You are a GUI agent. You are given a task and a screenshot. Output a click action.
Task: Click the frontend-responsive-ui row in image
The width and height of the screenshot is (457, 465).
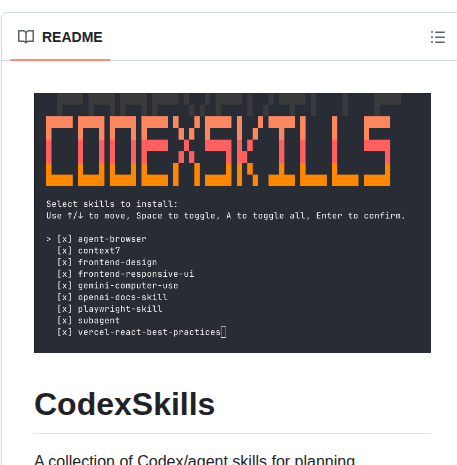[x=125, y=274]
